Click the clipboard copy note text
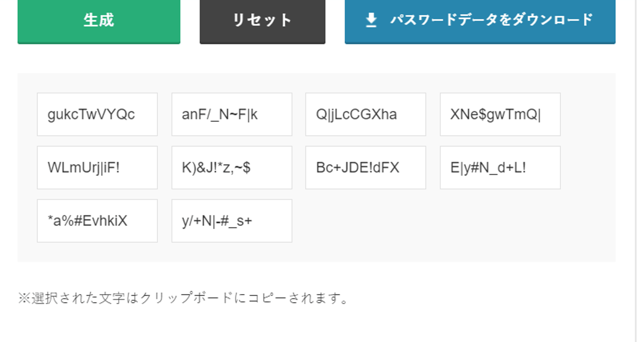This screenshot has height=342, width=644. click(x=183, y=299)
